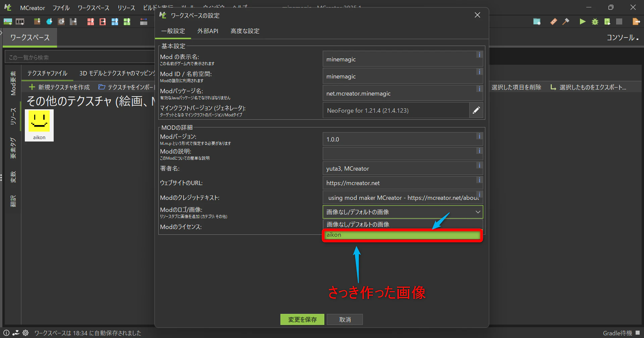Image resolution: width=644 pixels, height=338 pixels.
Task: Open workspace settings folder-gear icon
Action: 537,22
